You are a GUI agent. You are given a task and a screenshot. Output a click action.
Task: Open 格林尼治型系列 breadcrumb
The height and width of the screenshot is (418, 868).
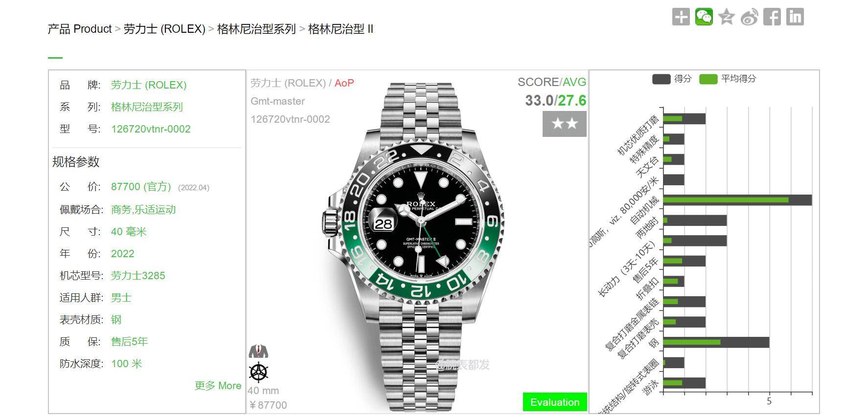256,29
